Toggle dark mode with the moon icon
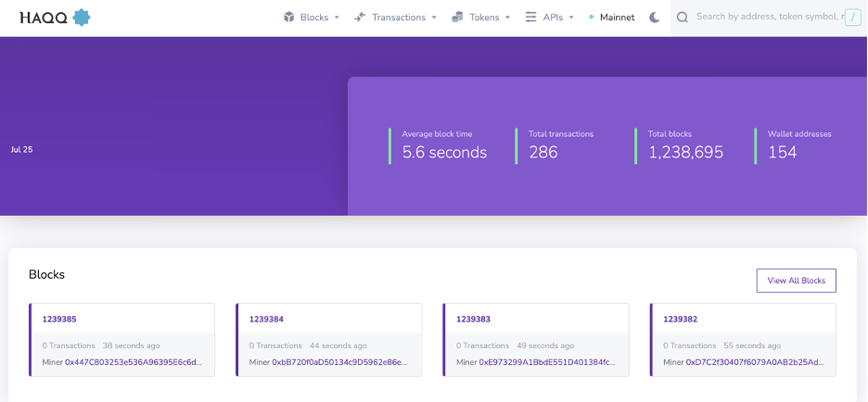Viewport: 868px width, 402px height. 655,18
